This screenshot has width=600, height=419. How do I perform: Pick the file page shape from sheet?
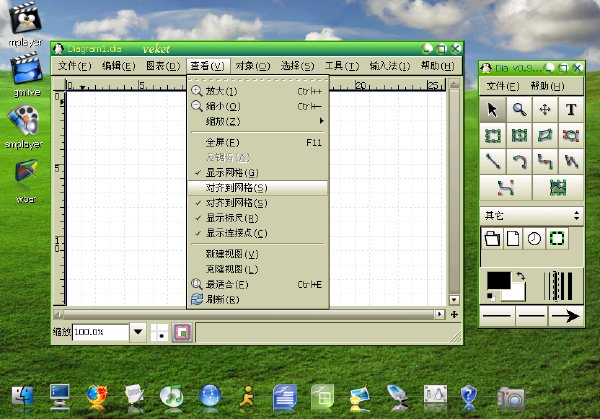point(513,238)
